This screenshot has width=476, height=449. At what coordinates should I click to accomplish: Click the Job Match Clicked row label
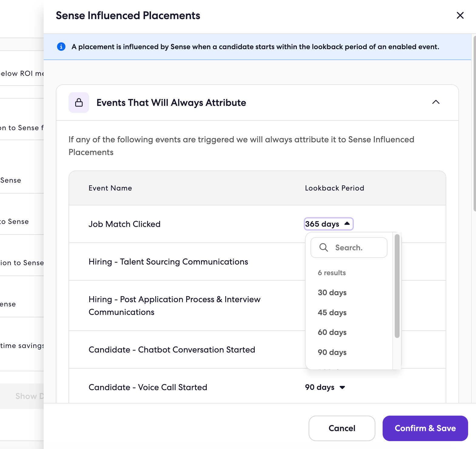124,224
